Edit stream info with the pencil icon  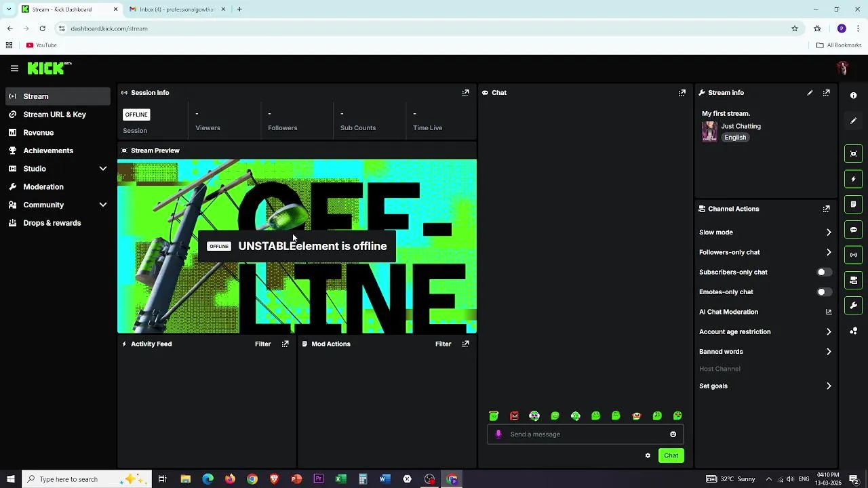point(810,93)
